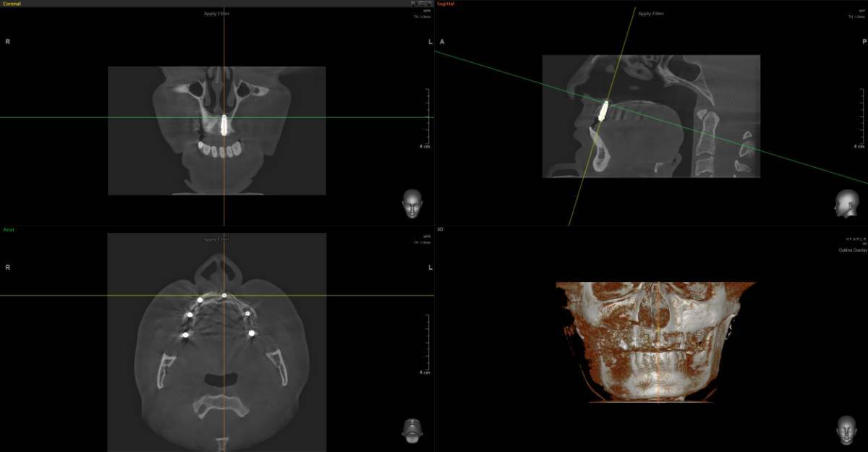Select the Axial panel title
Viewport: 868px width, 452px height.
click(9, 229)
